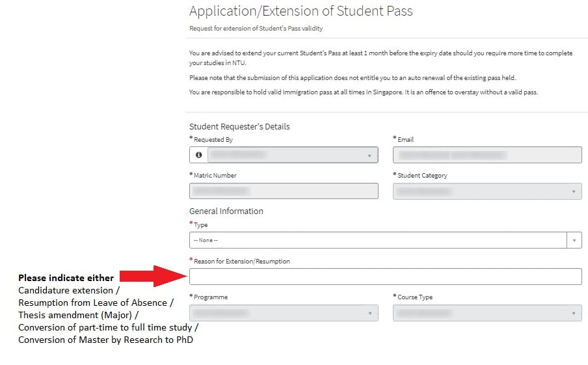Click the "Student Requester's Details" section heading
588x365 pixels.
239,126
